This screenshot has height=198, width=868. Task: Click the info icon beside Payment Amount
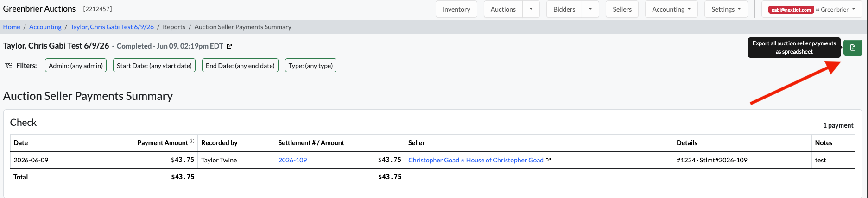(x=192, y=142)
